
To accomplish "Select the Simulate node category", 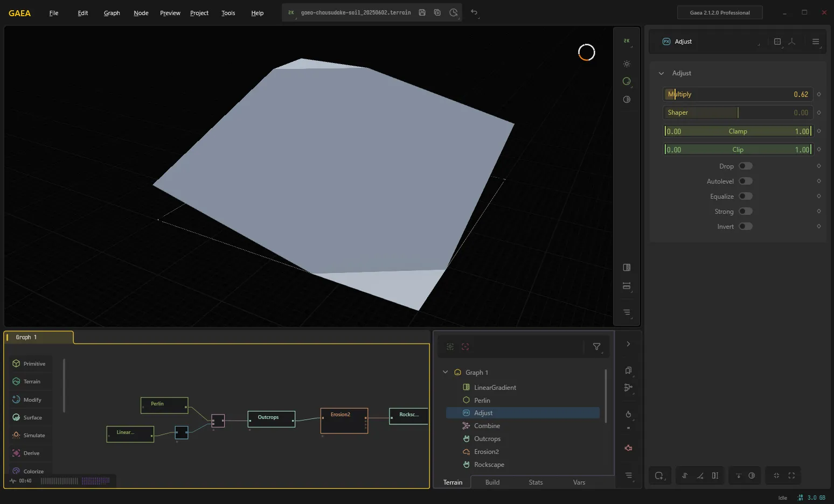I will [x=30, y=435].
